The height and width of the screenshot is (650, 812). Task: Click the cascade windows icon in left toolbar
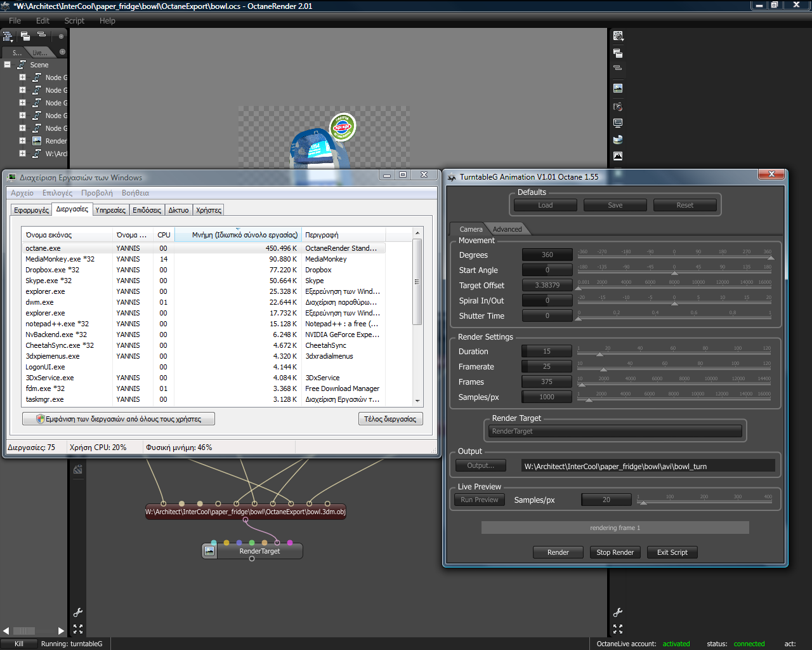click(25, 36)
